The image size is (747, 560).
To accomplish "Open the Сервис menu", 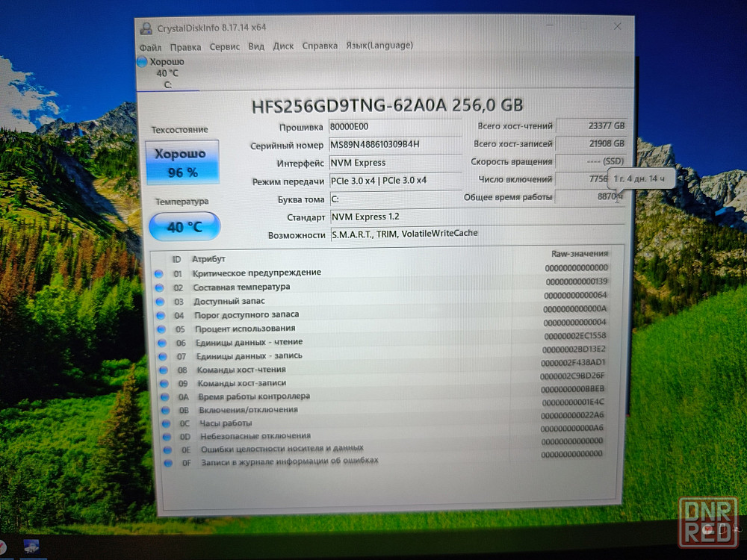I will (x=224, y=46).
